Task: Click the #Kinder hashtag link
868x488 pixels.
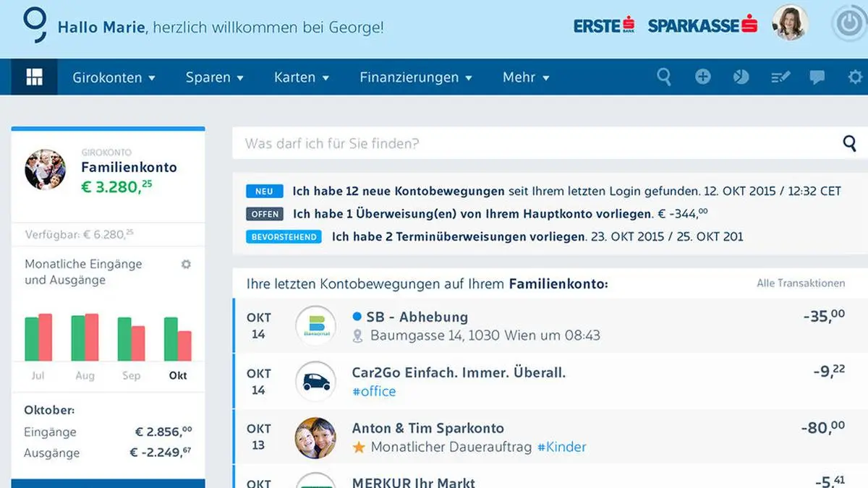Action: (x=561, y=447)
